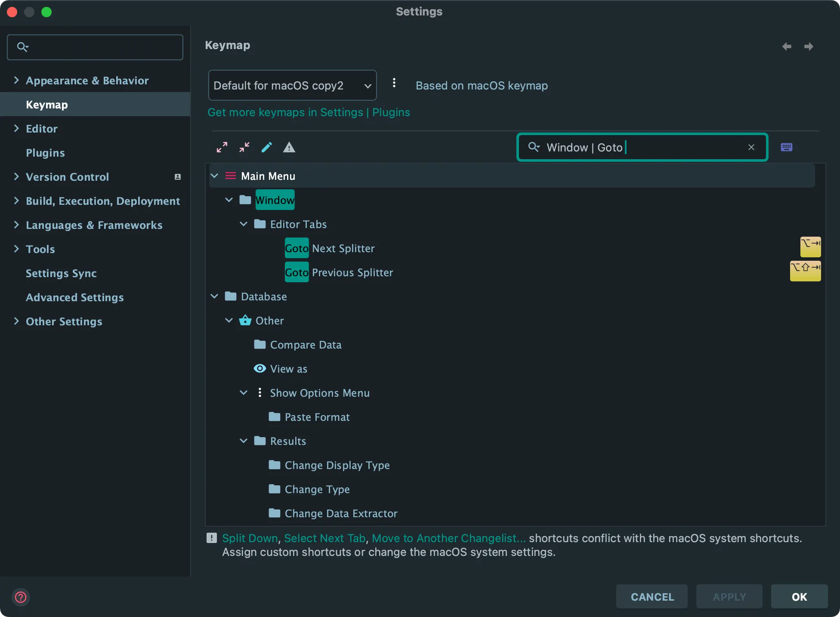Navigate back with the left arrow
840x617 pixels.
[x=787, y=46]
